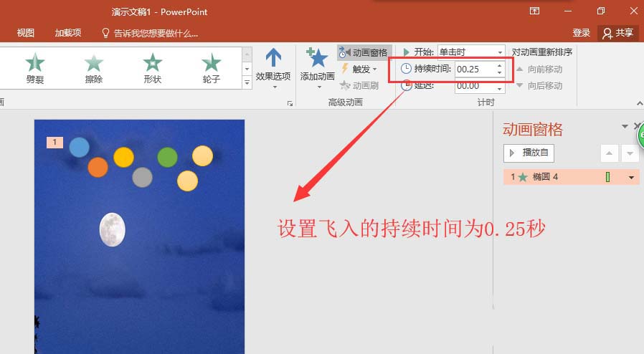Click 向前移动 move earlier
This screenshot has width=644, height=354.
(539, 70)
